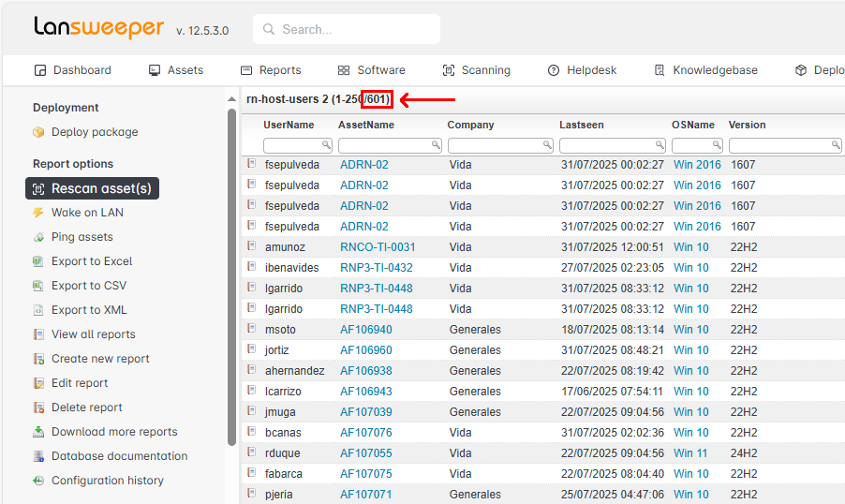The width and height of the screenshot is (845, 504).
Task: Click the Configuration history icon
Action: point(38,481)
